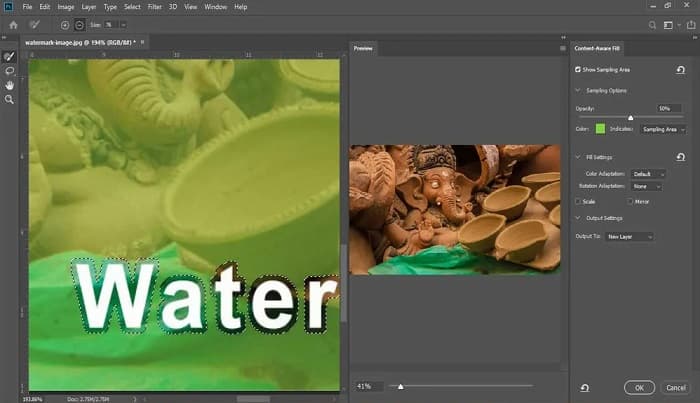Open the Sampling Brush tool preset picker

tap(34, 25)
